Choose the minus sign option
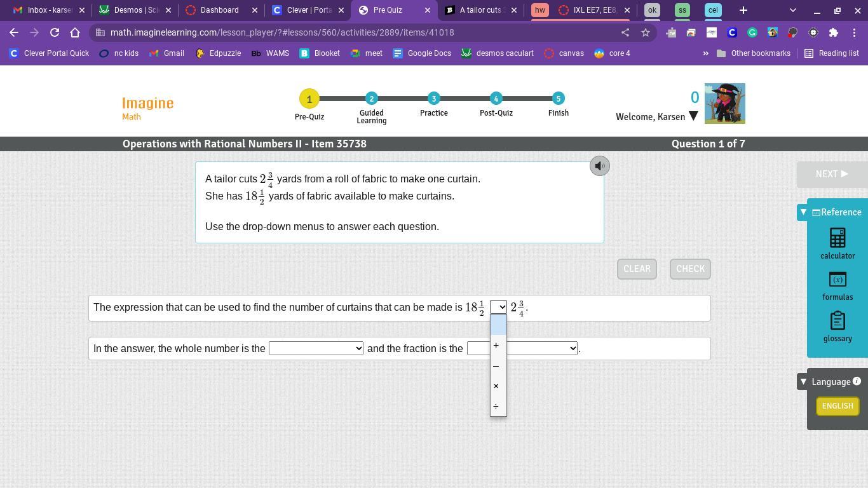 498,365
